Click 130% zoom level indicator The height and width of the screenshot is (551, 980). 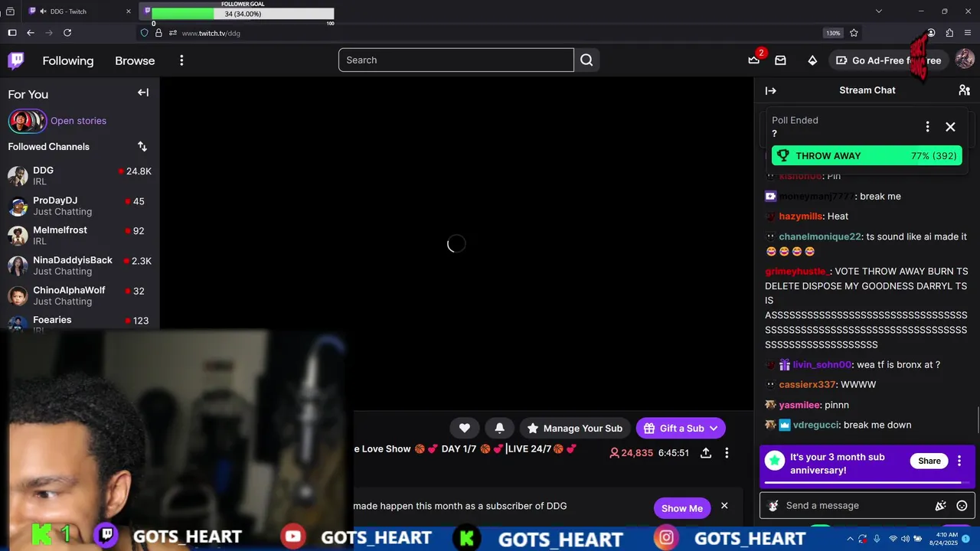click(833, 33)
